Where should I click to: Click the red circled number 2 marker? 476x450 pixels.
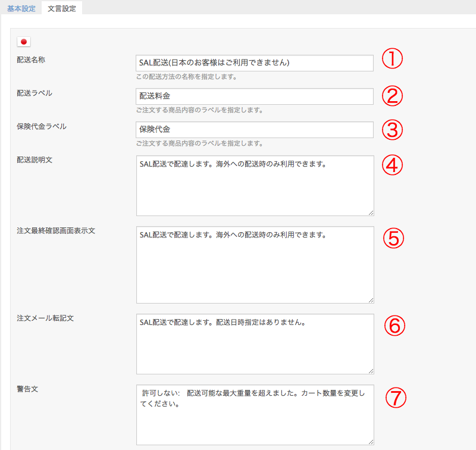click(392, 96)
